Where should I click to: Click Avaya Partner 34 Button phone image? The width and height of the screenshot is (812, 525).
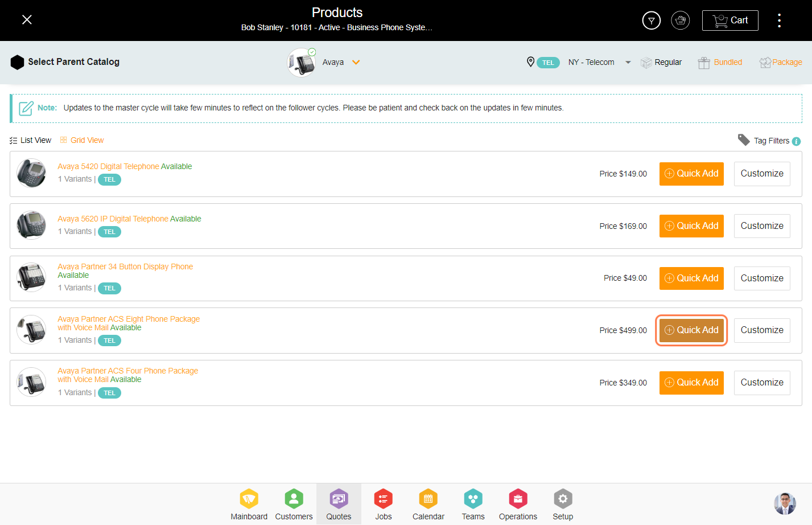(31, 277)
